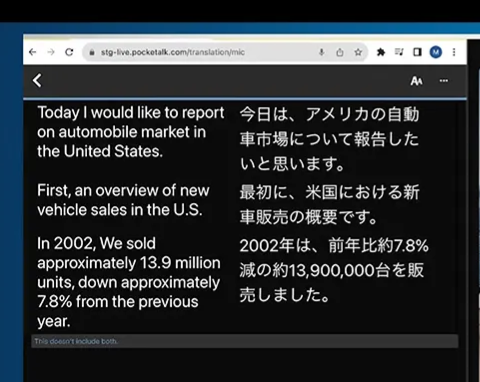Go back with Pocketalk chevron arrow

37,80
